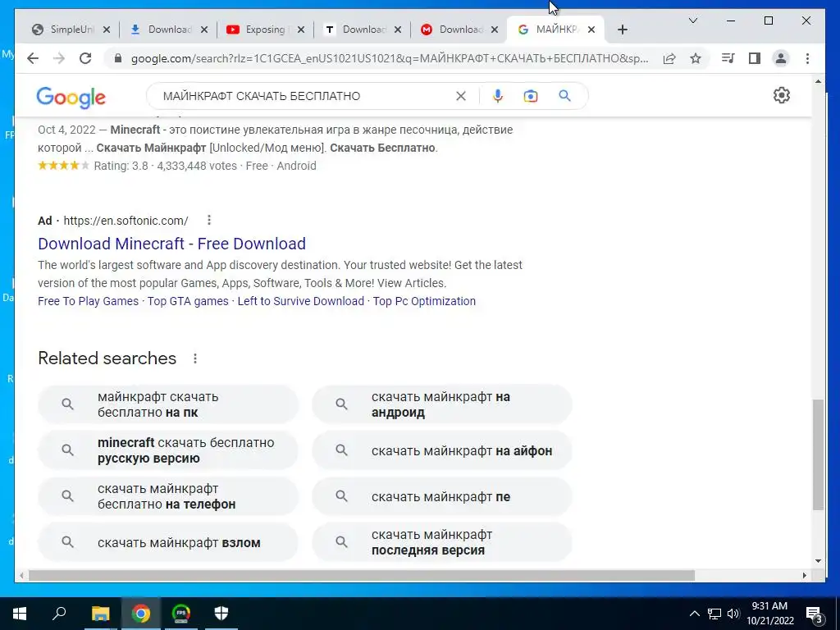Open the tab search chevron
This screenshot has height=630, width=840.
[692, 21]
